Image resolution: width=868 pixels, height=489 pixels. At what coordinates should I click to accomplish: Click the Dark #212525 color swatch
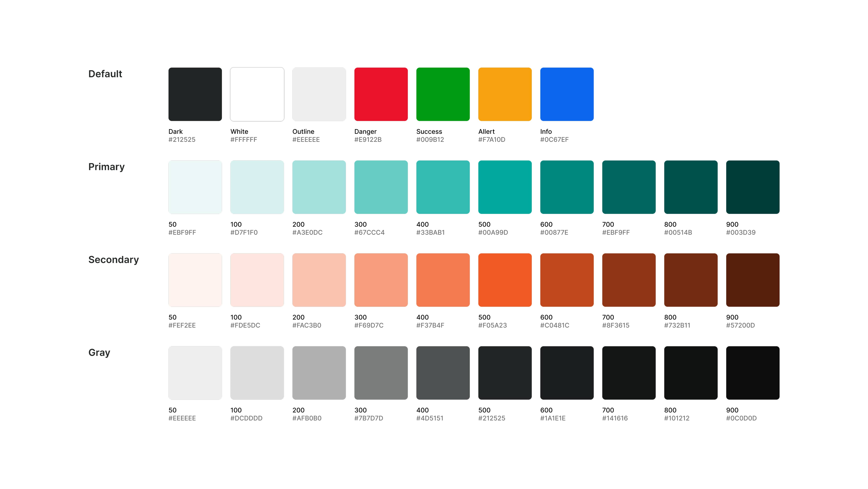pos(195,94)
